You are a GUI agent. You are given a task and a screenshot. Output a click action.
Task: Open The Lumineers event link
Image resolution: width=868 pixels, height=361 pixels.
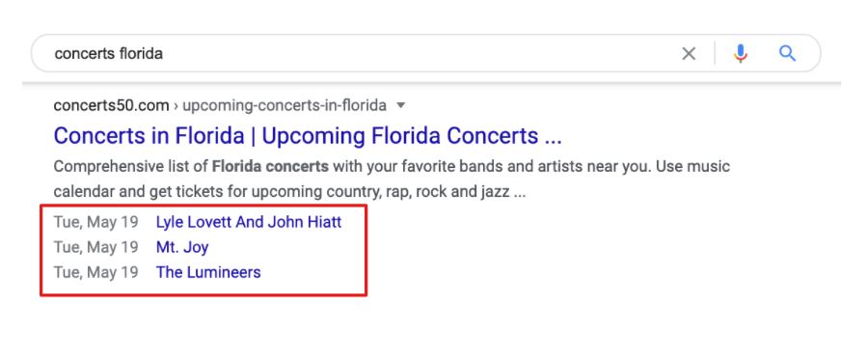(x=208, y=272)
